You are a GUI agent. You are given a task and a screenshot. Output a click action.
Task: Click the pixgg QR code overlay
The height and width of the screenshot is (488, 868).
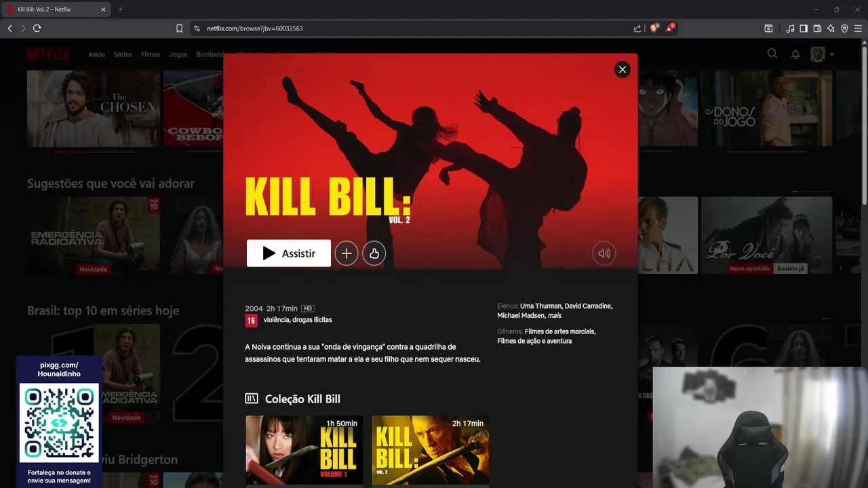tap(59, 422)
